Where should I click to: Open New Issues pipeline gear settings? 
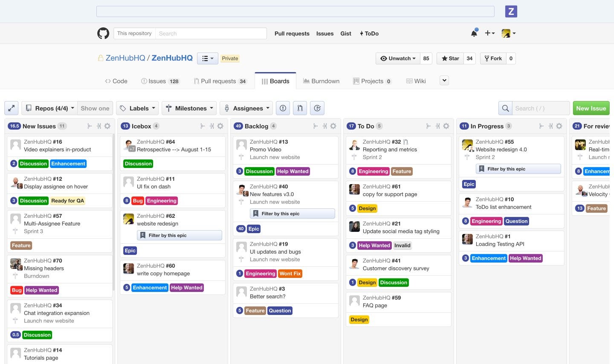pos(107,126)
